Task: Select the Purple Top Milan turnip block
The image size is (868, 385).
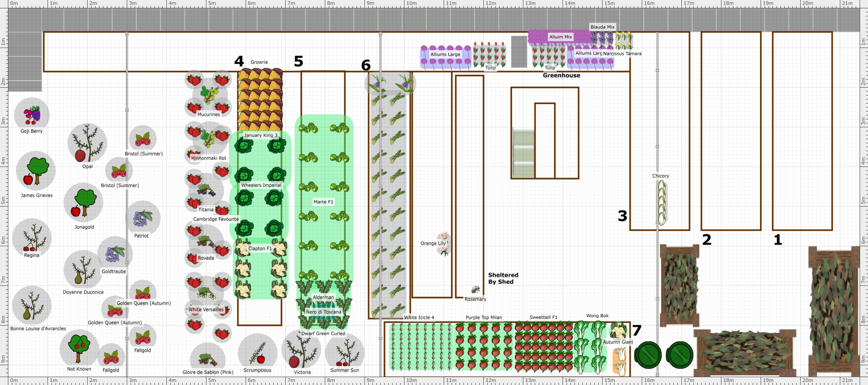Action: [x=484, y=347]
